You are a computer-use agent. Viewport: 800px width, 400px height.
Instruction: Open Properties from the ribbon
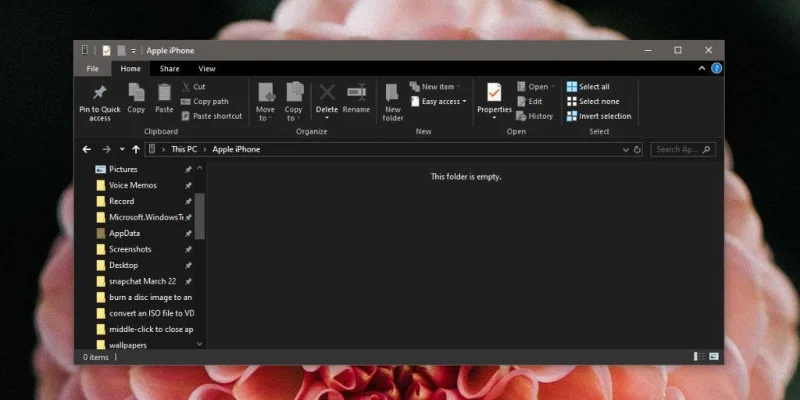494,95
